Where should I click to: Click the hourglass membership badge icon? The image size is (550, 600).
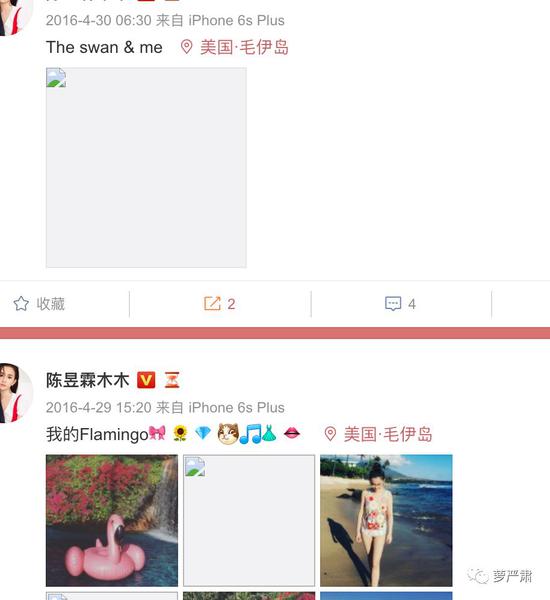click(172, 380)
